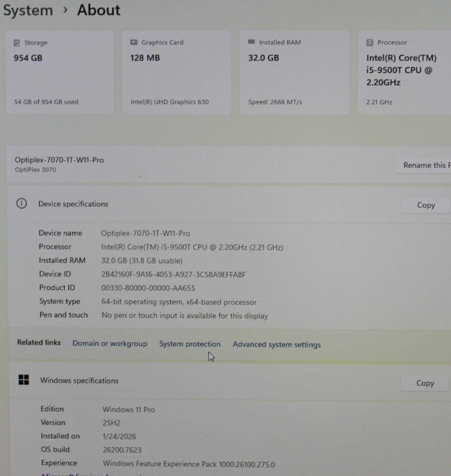Viewport: 451px width, 476px height.
Task: Select Product ID 00330-80000-00000-AA655
Action: (148, 288)
